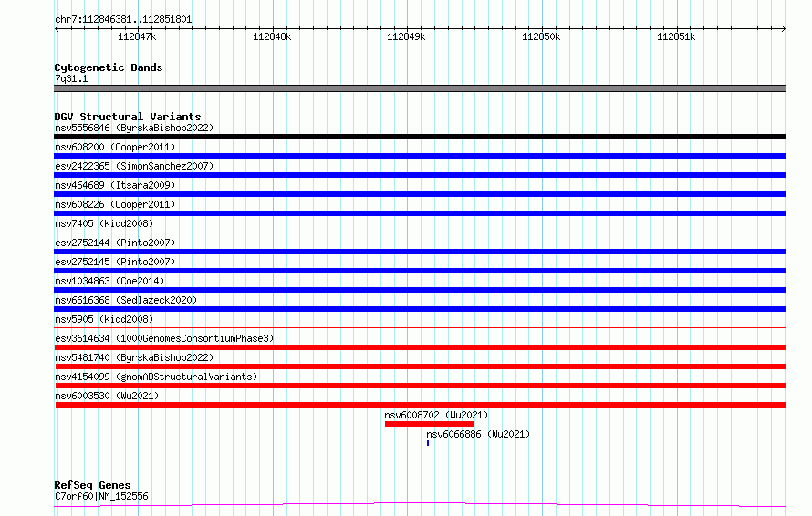Viewport: 812px width, 516px height.
Task: Click the red bar under nsv4154099
Action: point(421,386)
